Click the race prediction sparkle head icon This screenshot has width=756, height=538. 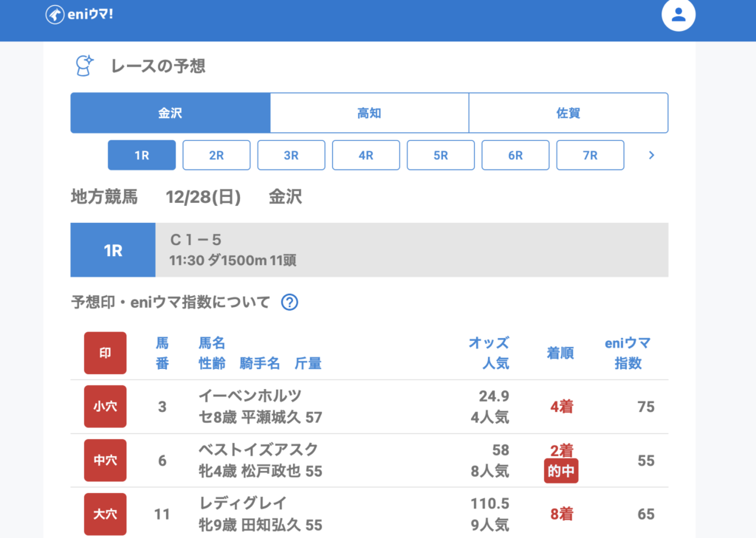click(85, 66)
